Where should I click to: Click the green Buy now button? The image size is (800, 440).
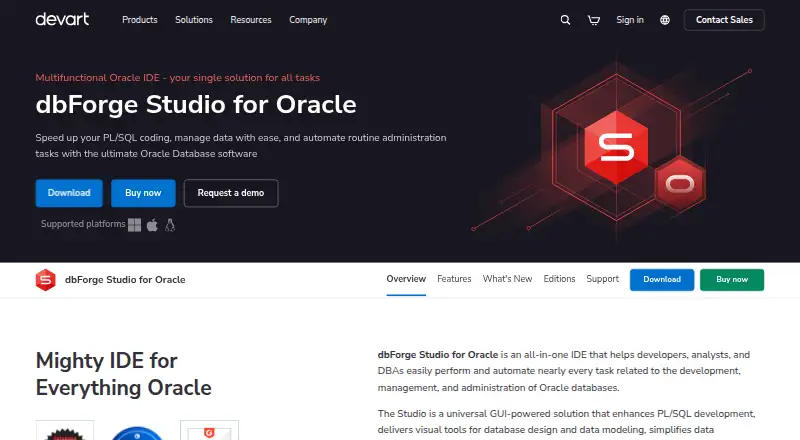point(732,280)
